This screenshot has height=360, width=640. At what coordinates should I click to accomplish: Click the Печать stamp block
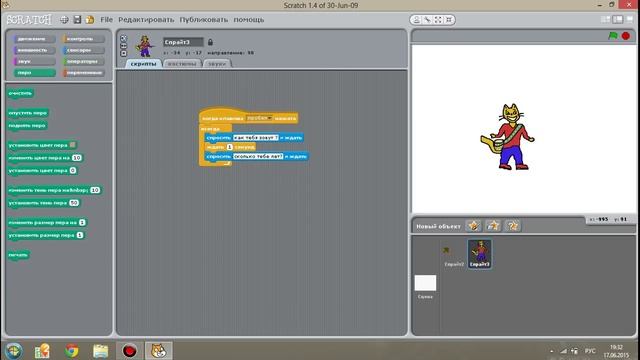point(18,255)
